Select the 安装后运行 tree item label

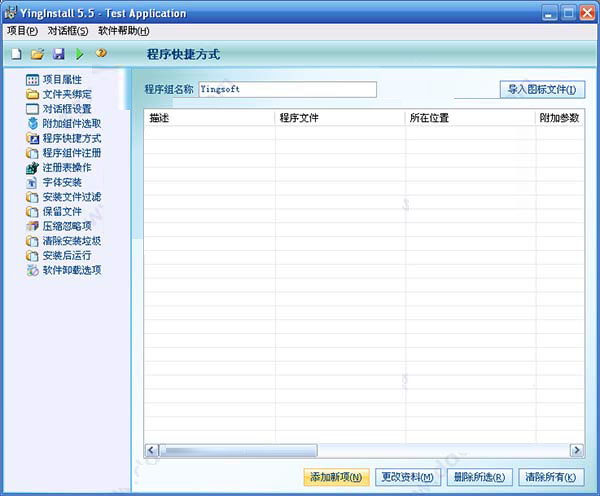67,255
